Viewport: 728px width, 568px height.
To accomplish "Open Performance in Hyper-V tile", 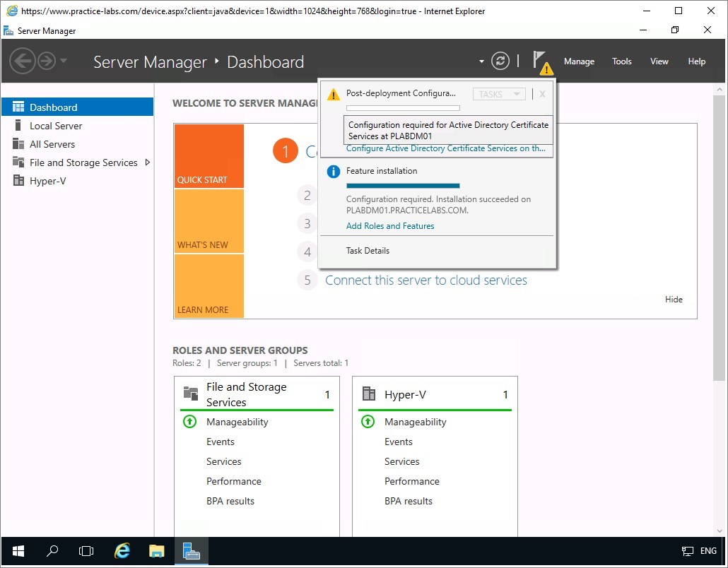I will pos(412,481).
